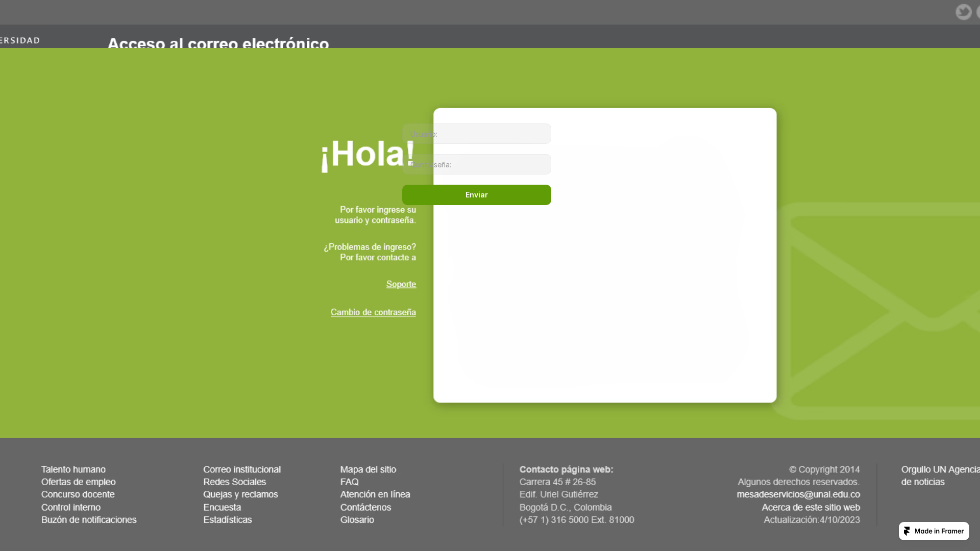
Task: Open Atención en línea
Action: [x=375, y=494]
